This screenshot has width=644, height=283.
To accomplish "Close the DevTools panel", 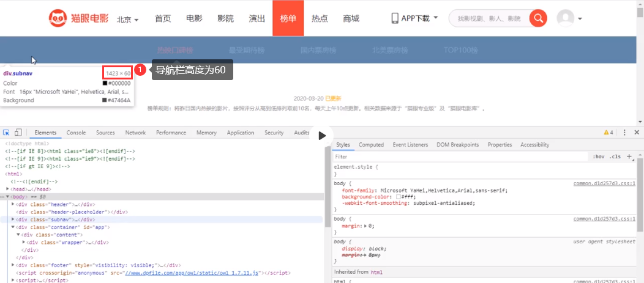I will (637, 133).
